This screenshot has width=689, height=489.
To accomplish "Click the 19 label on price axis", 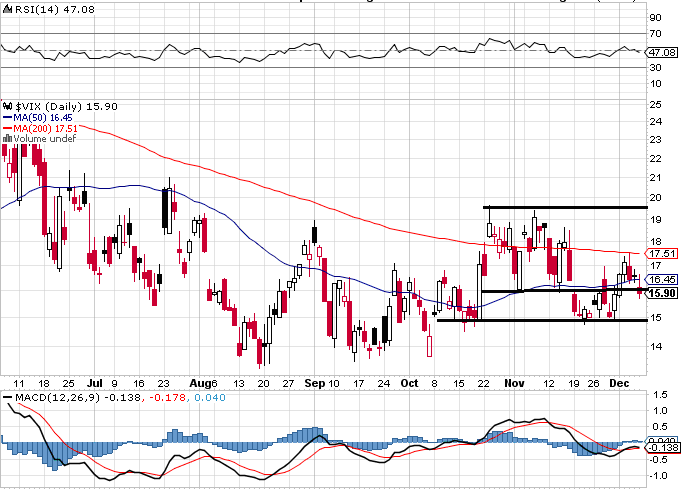I will [x=656, y=220].
